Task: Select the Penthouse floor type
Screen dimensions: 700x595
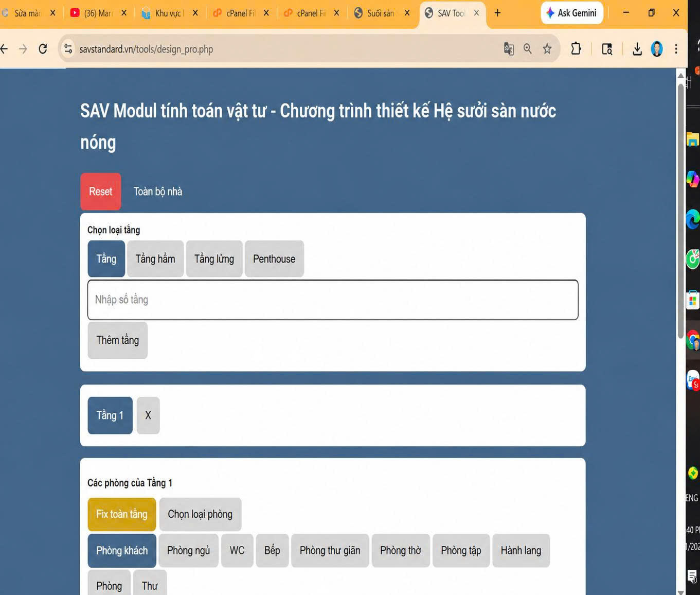Action: [274, 259]
